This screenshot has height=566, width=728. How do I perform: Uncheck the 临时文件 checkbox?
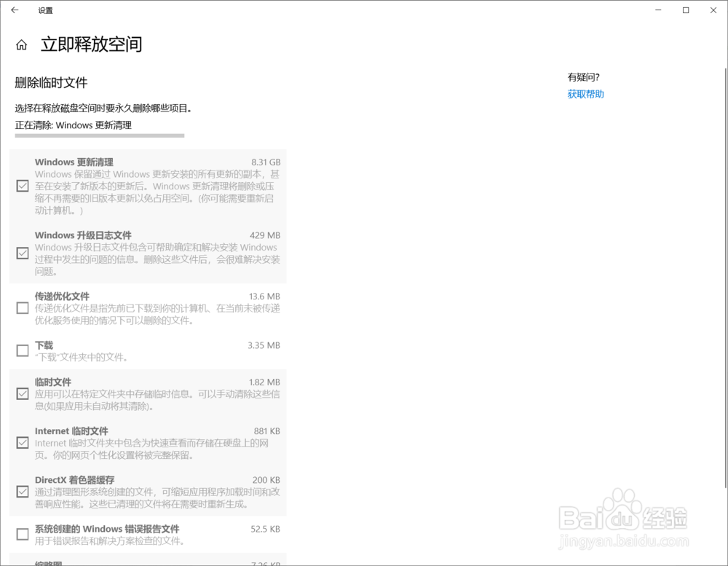(23, 393)
